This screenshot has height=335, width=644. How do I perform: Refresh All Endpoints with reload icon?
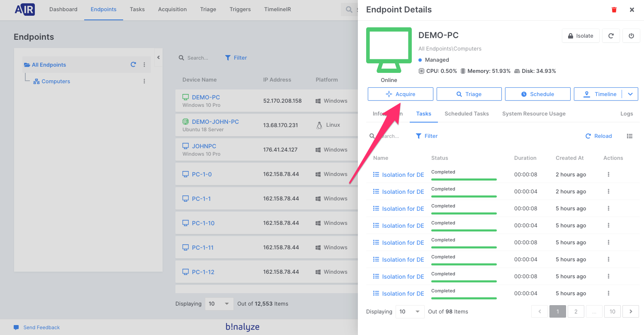[133, 65]
